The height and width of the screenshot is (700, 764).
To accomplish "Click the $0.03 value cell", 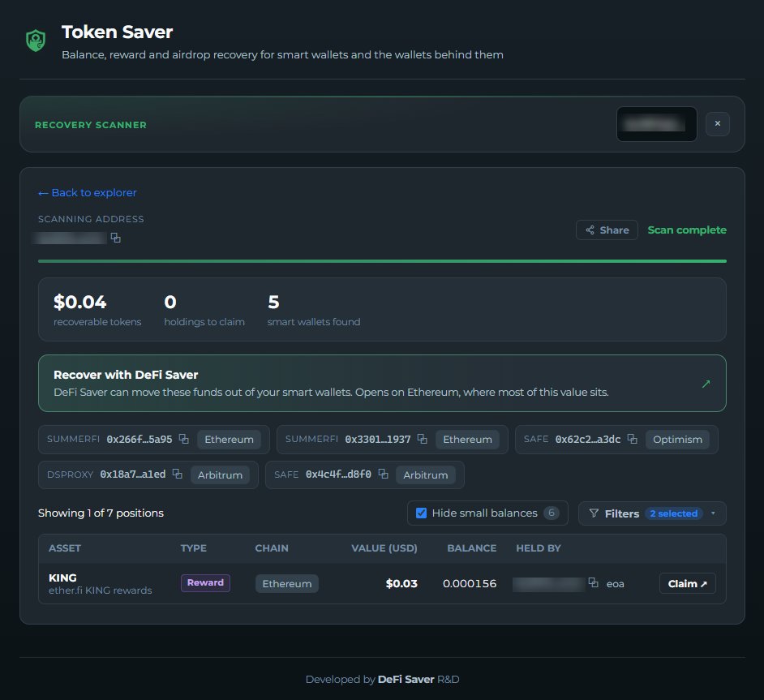I will tap(401, 583).
